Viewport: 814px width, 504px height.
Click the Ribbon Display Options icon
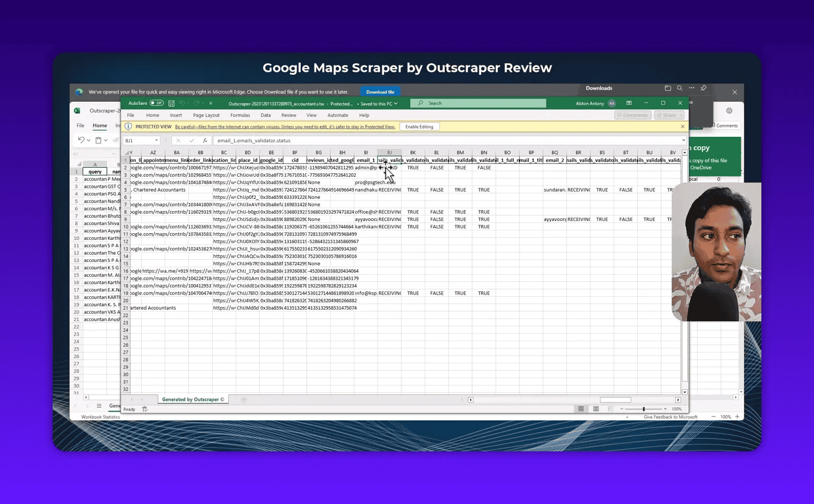coord(628,103)
